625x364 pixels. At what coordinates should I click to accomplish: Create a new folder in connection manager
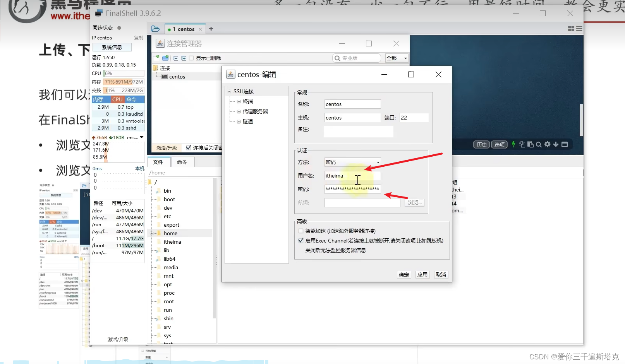coord(165,58)
